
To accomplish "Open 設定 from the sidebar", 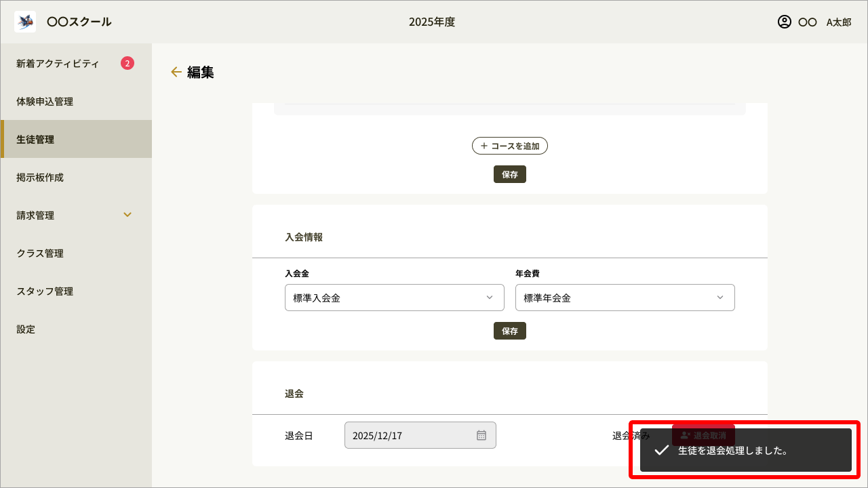I will [x=26, y=329].
